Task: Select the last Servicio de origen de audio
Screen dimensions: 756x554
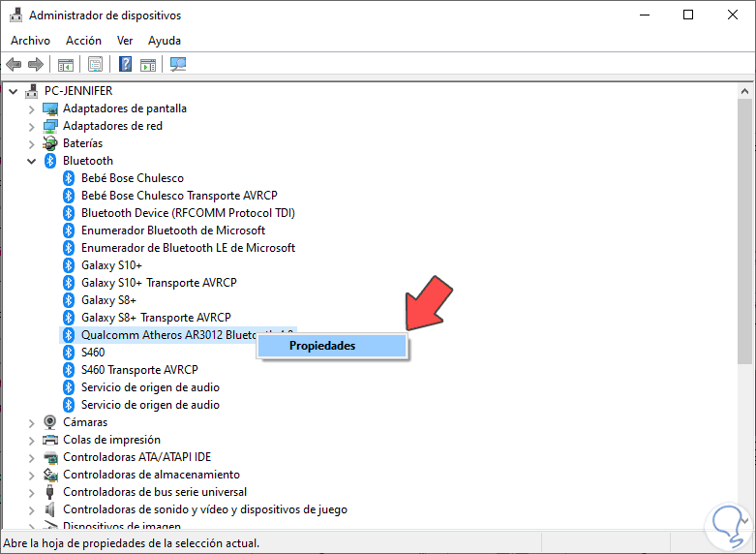Action: (x=150, y=405)
